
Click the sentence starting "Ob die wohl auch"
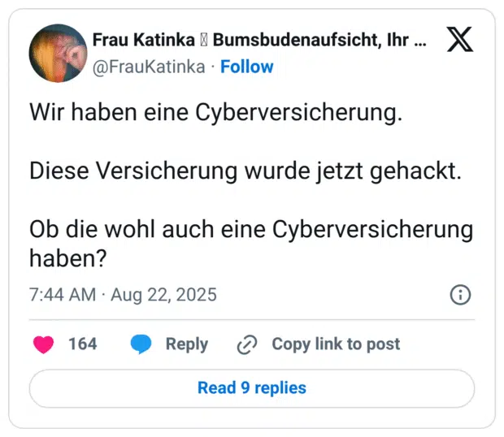click(250, 243)
